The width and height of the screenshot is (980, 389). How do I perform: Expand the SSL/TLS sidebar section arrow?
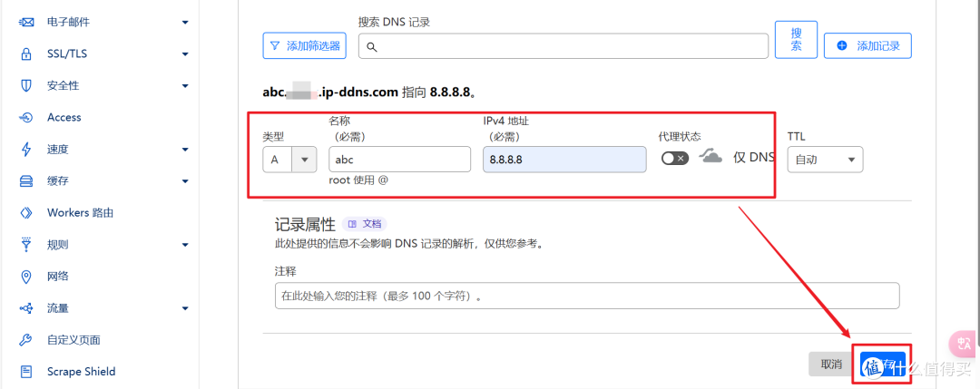[x=185, y=54]
